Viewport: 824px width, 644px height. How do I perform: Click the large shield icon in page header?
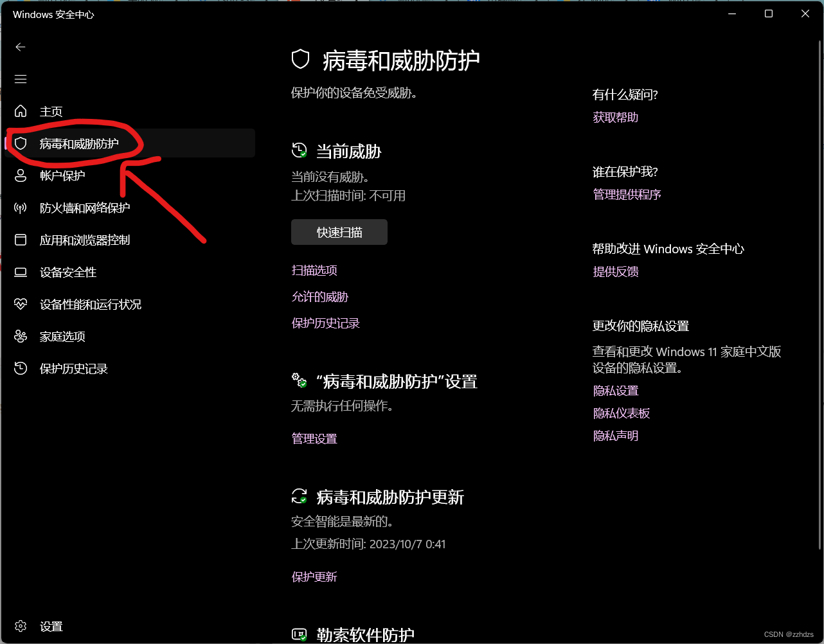pyautogui.click(x=301, y=60)
